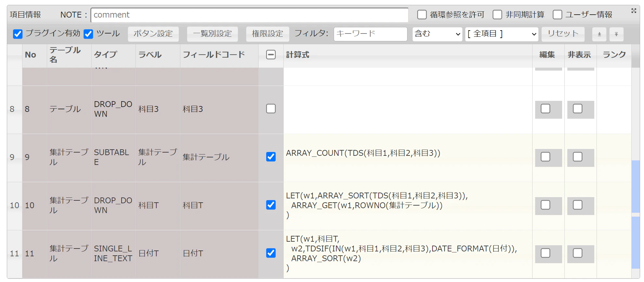
Task: Tick the 非表示 checkbox for row 9 集計テーブル
Action: (x=578, y=157)
